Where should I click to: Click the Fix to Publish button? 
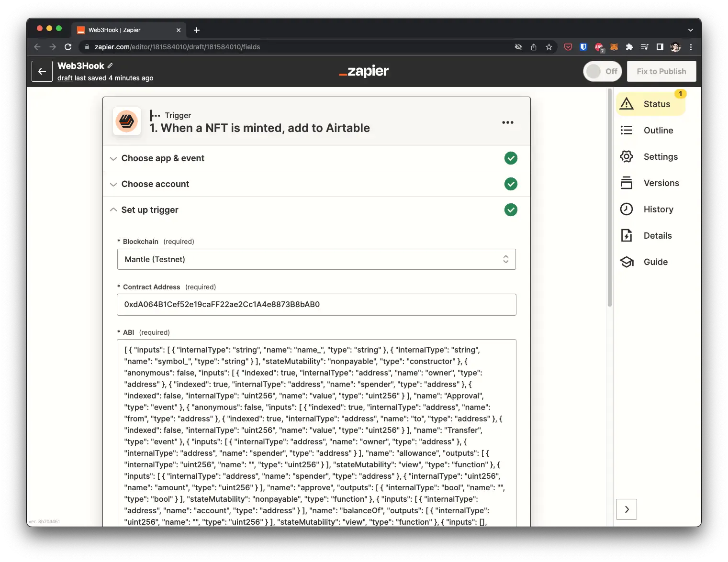661,71
